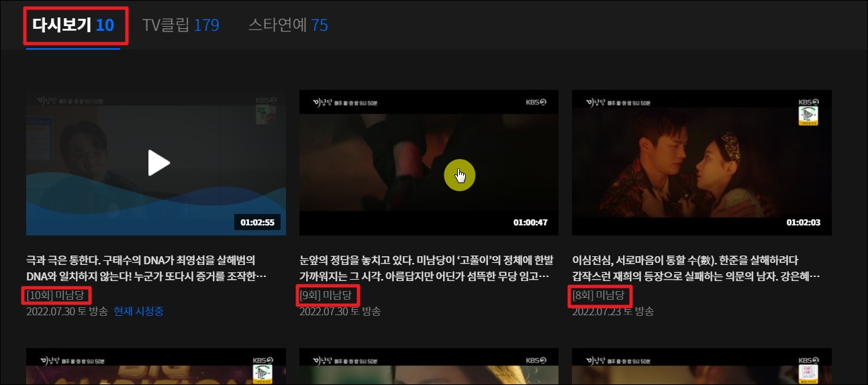Open the episode 9 video thumbnail
The width and height of the screenshot is (868, 385).
click(429, 163)
